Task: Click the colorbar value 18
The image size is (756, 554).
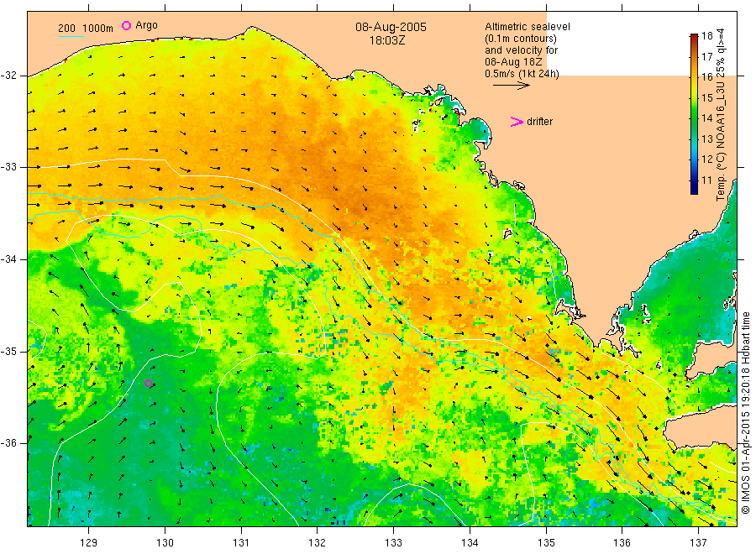Action: (706, 35)
